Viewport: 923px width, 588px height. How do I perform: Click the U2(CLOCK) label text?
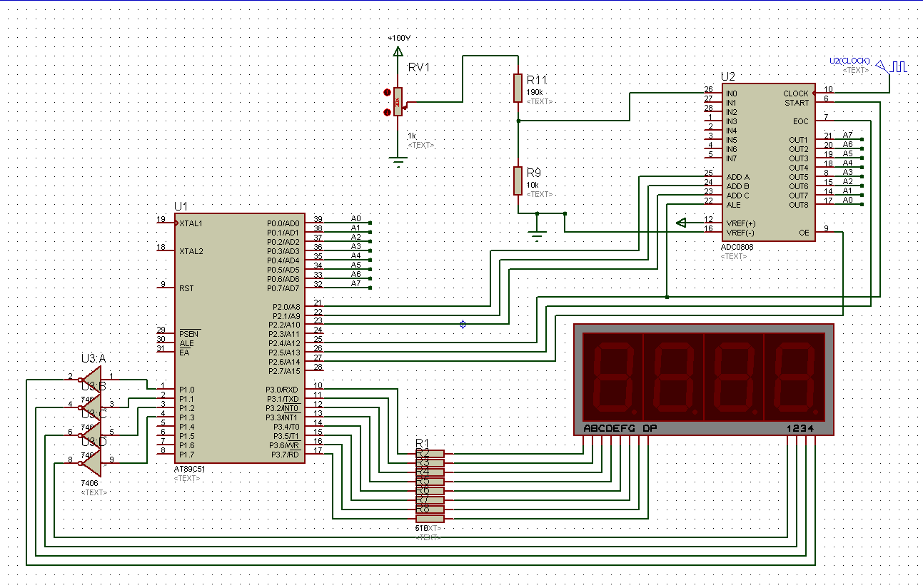point(849,61)
